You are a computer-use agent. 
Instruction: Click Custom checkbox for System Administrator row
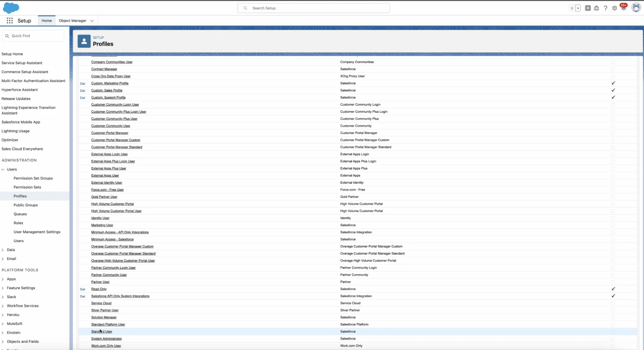pos(613,339)
